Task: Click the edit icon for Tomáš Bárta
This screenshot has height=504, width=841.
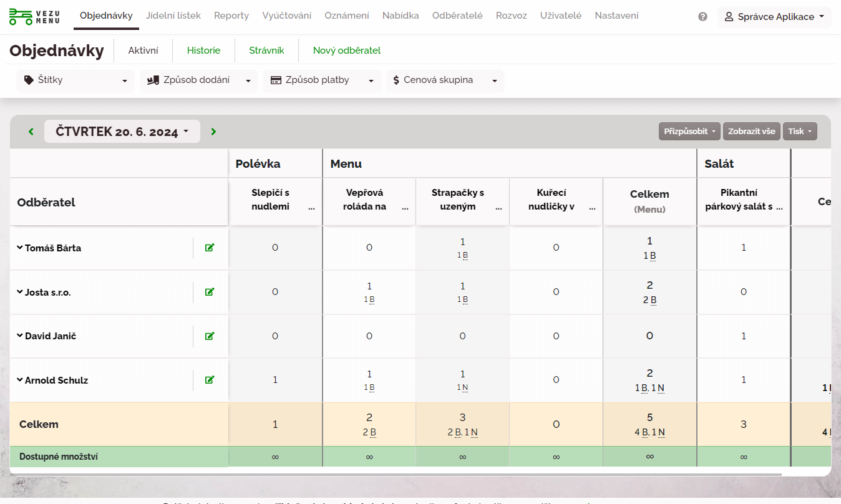Action: point(210,248)
